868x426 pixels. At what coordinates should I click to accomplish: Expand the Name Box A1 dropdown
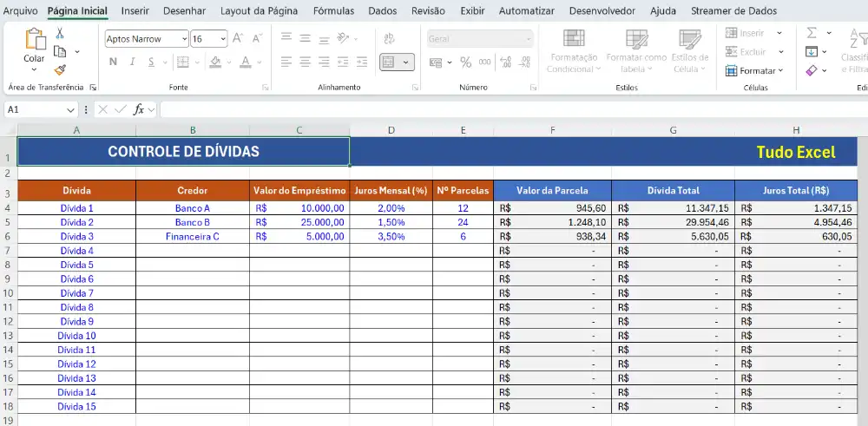70,110
